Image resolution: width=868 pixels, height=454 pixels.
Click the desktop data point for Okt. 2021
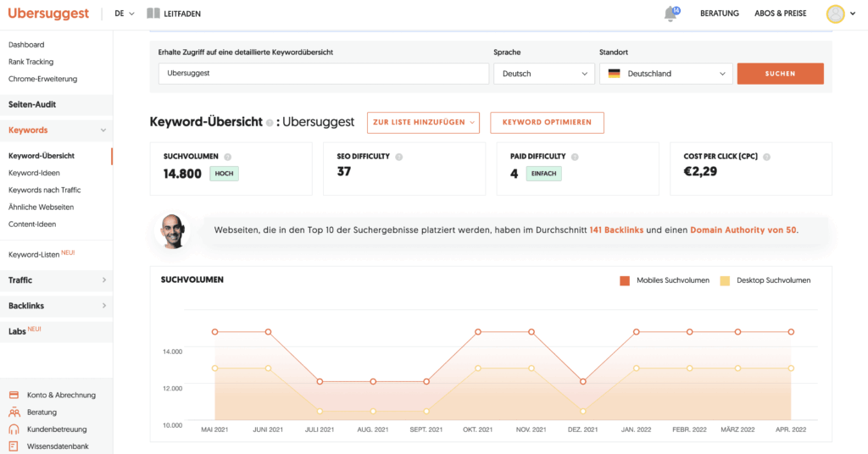pyautogui.click(x=478, y=368)
